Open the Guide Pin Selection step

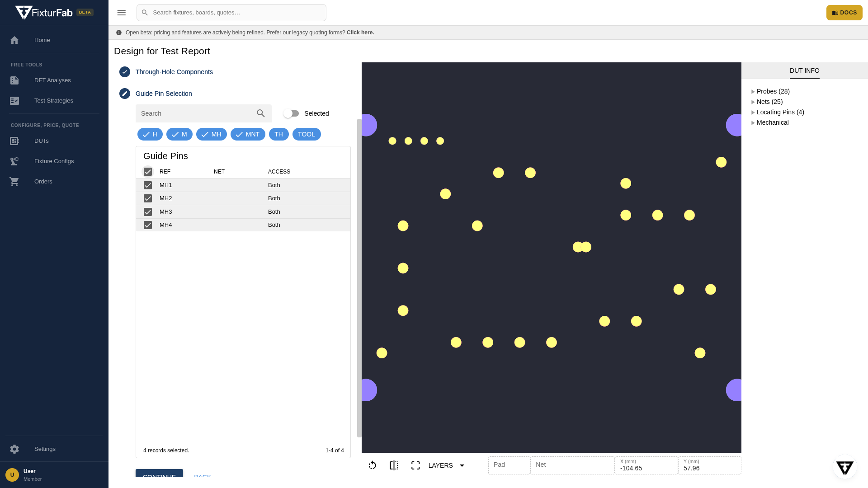coord(164,94)
